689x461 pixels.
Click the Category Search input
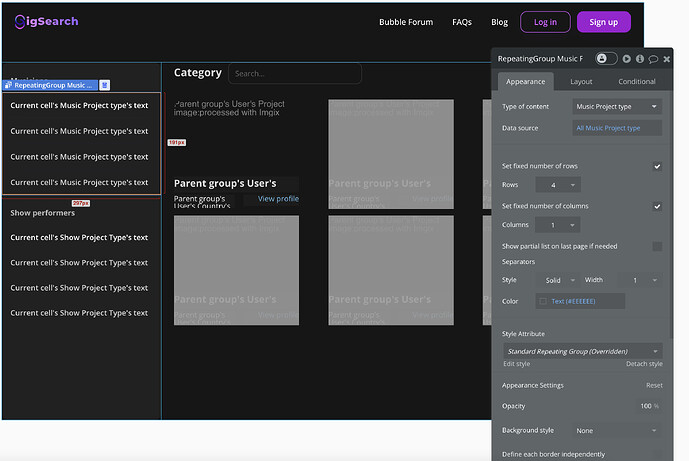pyautogui.click(x=295, y=73)
